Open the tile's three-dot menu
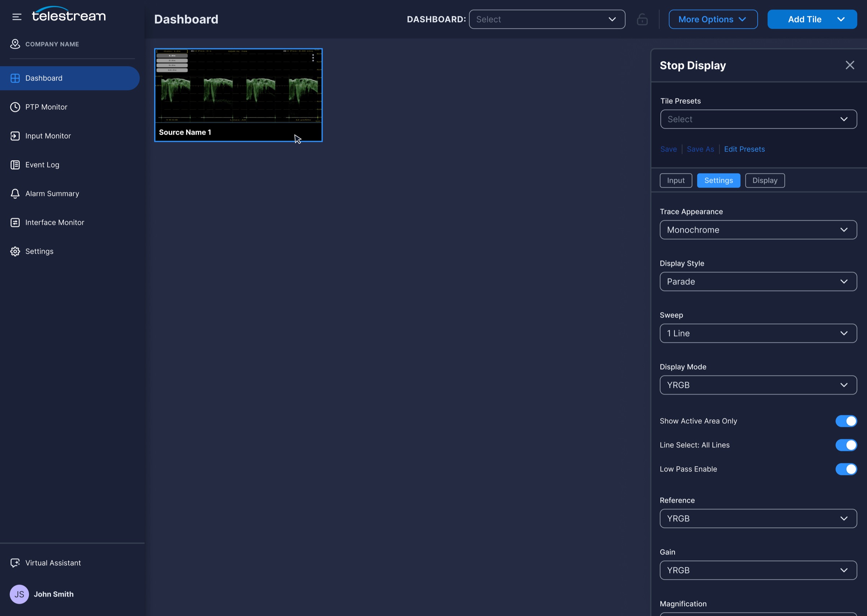Viewport: 867px width, 616px height. tap(313, 58)
